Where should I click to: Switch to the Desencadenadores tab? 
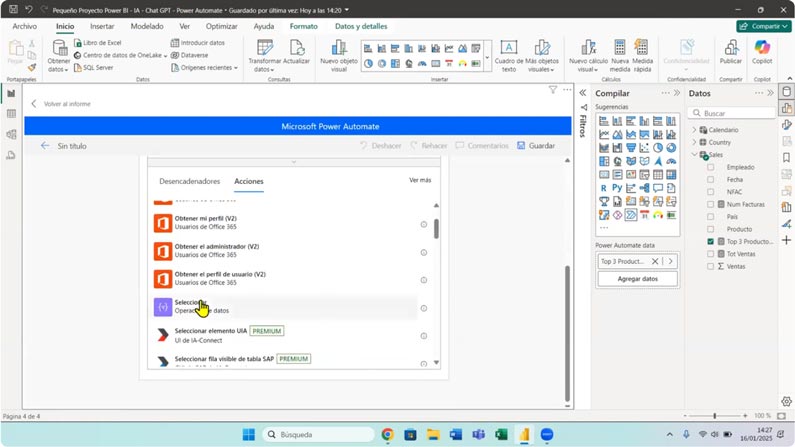(x=190, y=182)
